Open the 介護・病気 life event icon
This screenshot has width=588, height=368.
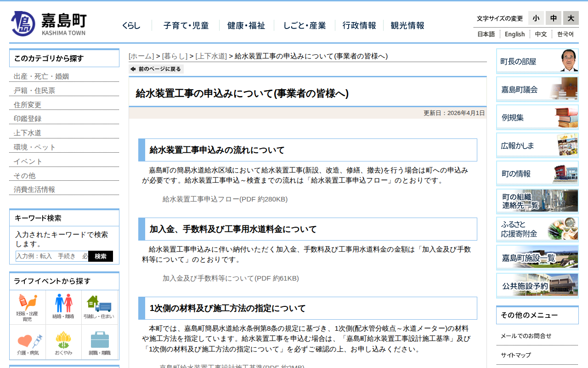click(28, 343)
